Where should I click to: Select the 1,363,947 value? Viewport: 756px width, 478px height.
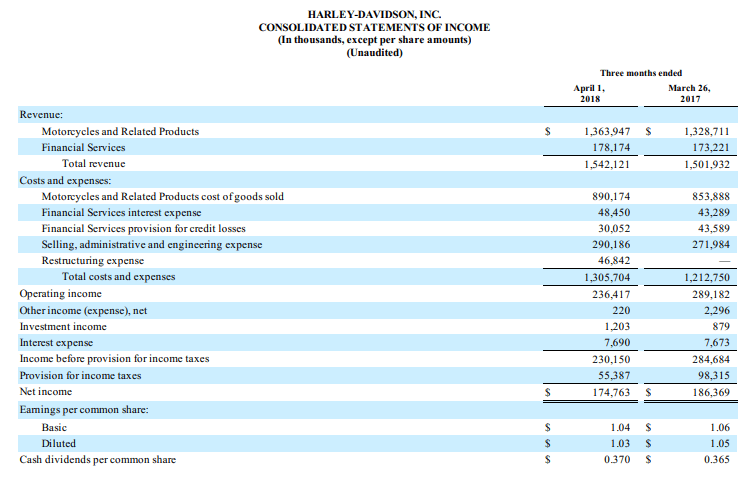607,131
